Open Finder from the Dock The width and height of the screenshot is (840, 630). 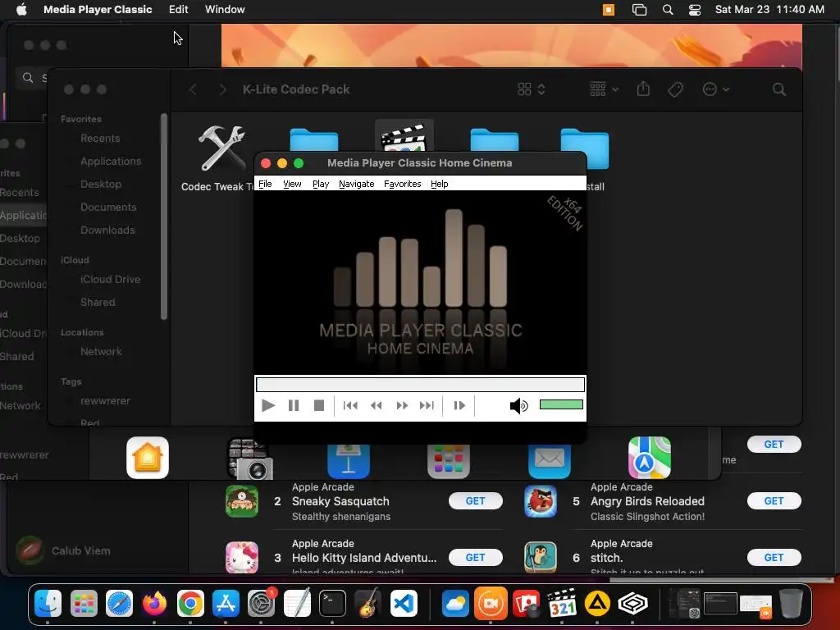pos(48,604)
